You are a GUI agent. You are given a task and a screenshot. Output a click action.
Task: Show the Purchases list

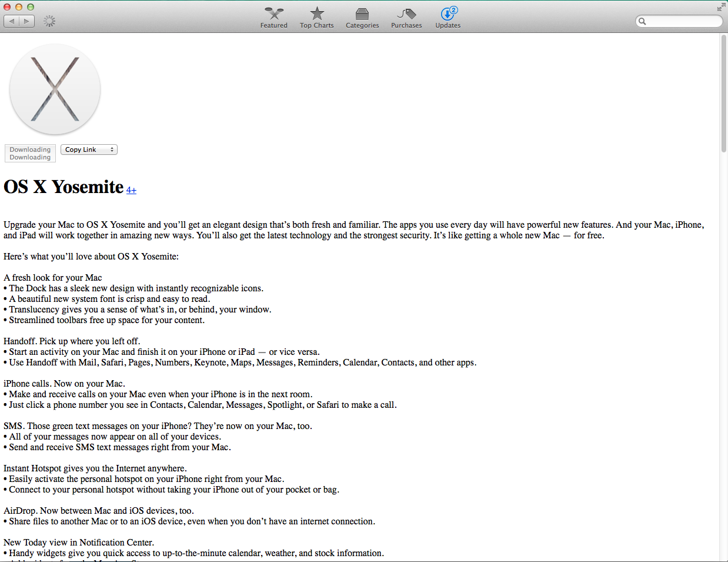click(406, 17)
